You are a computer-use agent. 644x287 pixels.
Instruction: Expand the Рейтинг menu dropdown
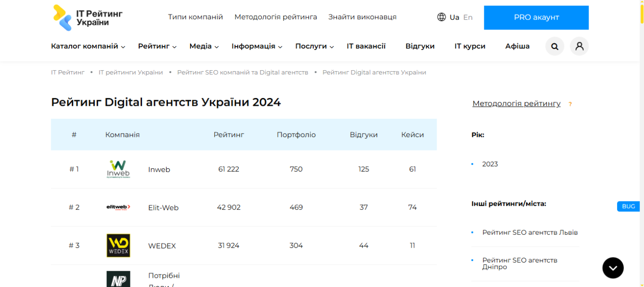pos(157,46)
